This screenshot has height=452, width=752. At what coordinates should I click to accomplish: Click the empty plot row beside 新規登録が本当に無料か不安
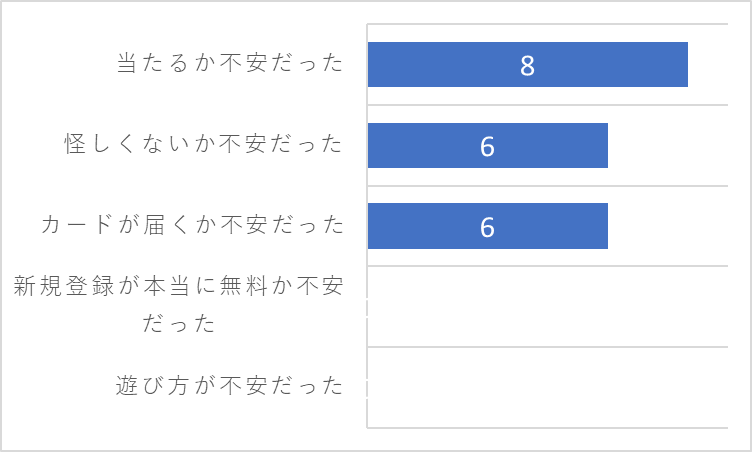tap(548, 306)
